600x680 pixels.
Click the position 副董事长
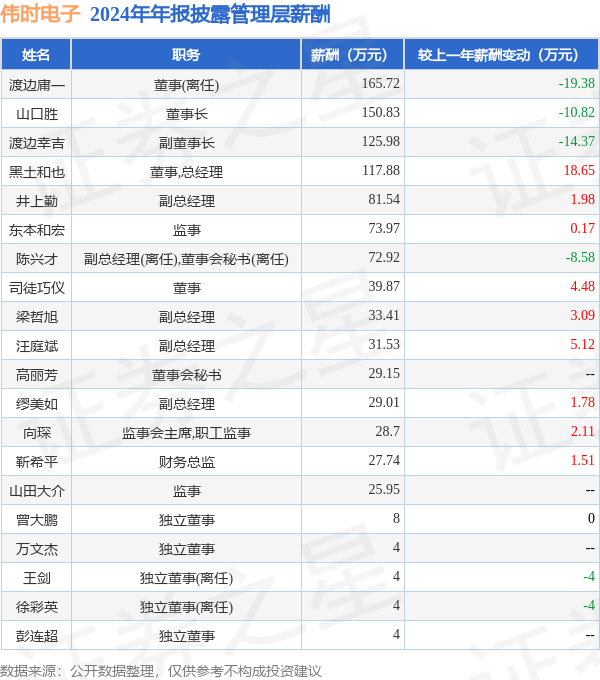click(x=186, y=143)
